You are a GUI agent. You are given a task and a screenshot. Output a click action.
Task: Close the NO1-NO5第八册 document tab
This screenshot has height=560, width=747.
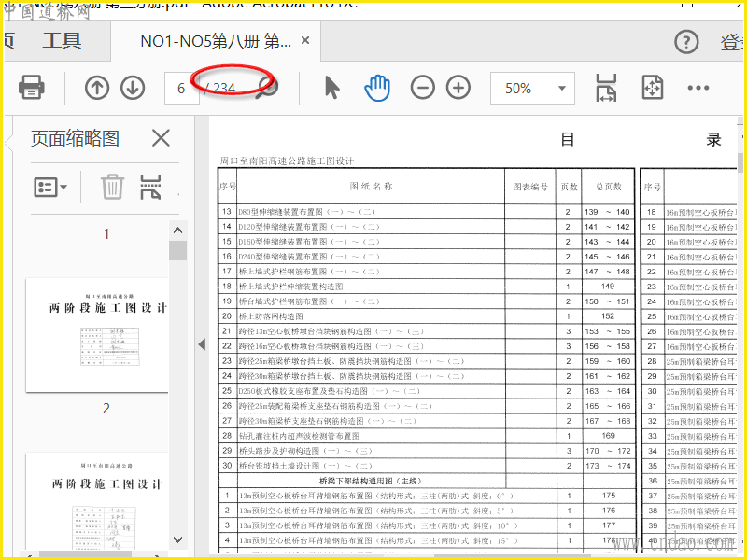pos(305,40)
